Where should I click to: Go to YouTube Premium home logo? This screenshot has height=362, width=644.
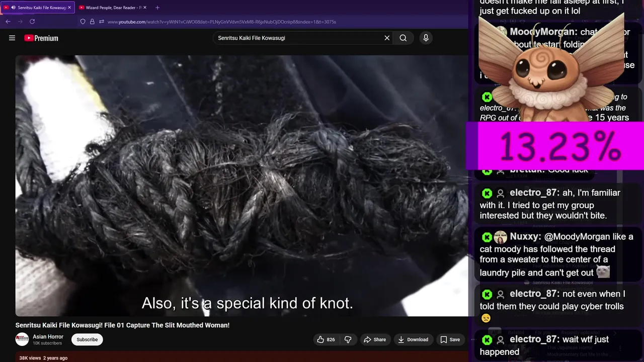coord(41,38)
